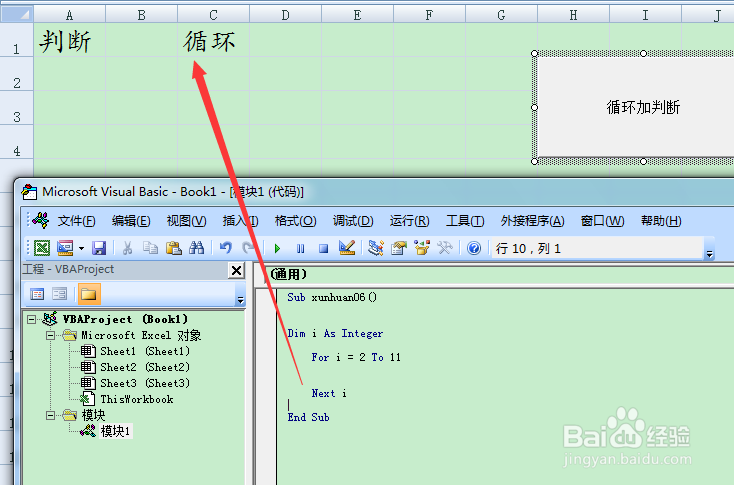
Task: Open Find with the binoculars icon
Action: (197, 248)
